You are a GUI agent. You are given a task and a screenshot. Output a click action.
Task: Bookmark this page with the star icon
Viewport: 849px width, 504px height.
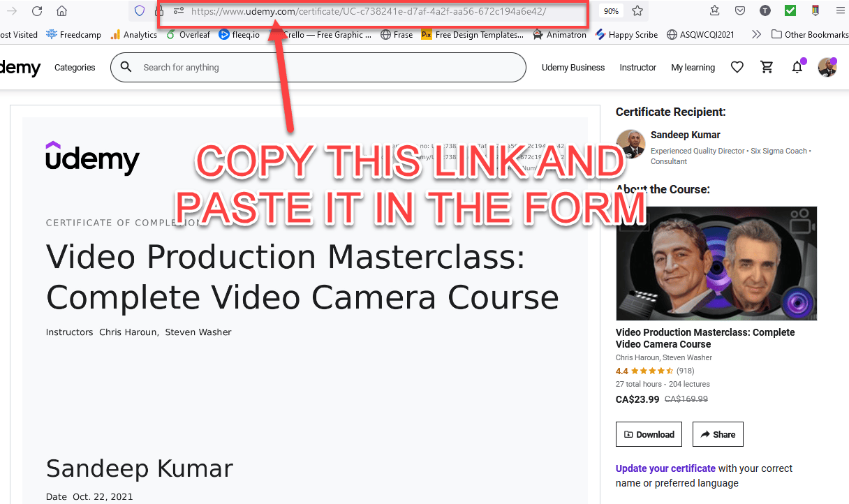(x=637, y=11)
